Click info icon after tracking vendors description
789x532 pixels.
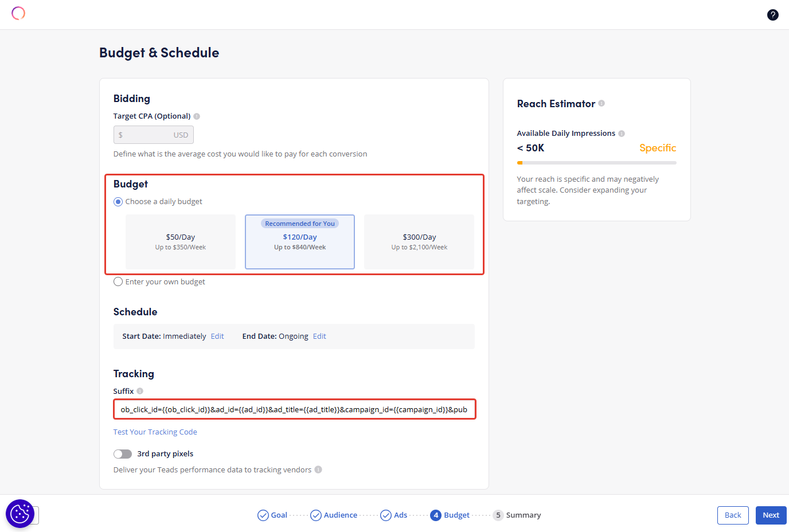[318, 470]
